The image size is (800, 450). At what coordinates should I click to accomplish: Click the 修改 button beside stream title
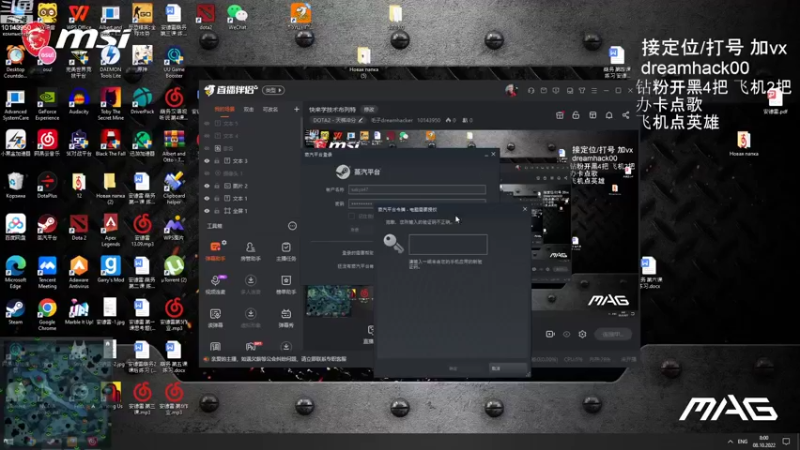[x=369, y=109]
